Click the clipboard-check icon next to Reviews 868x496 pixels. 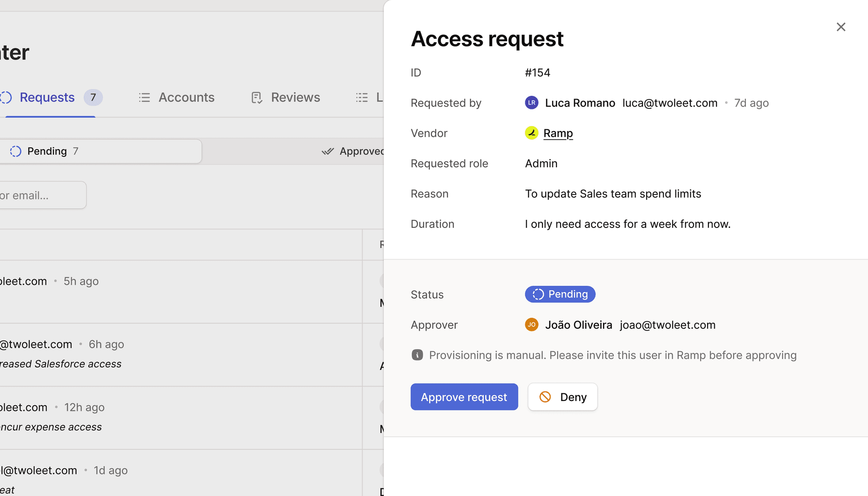(x=256, y=97)
